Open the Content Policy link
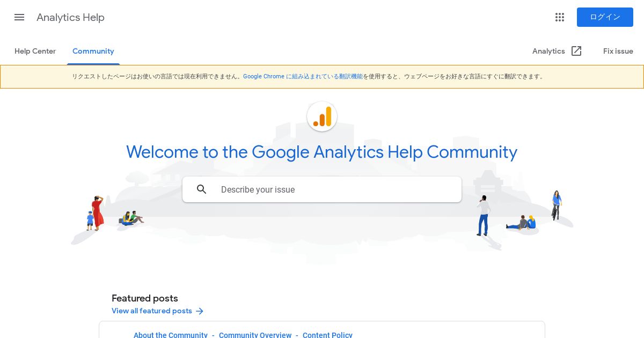 click(x=327, y=335)
